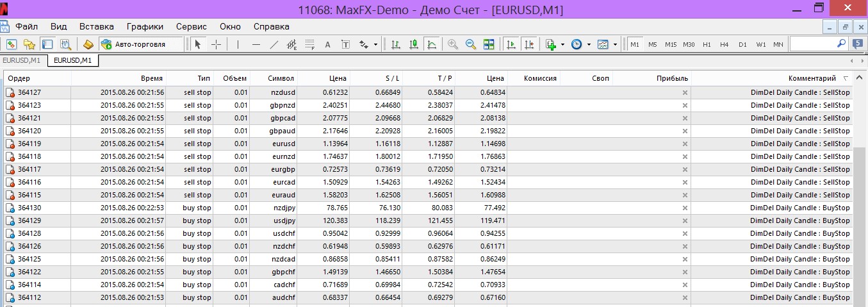This screenshot has height=307, width=868.
Task: Open the Market Watch window icon
Action: tap(11, 44)
